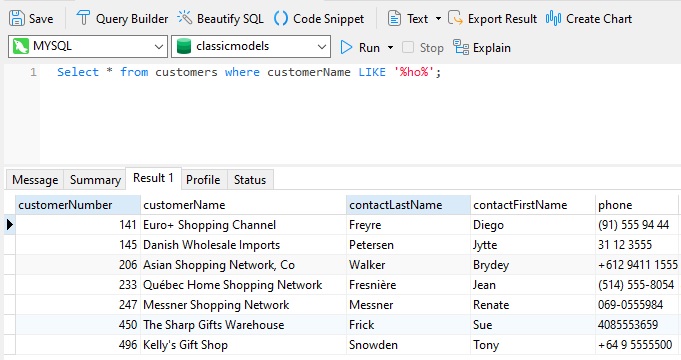Open the Query Builder tool
The width and height of the screenshot is (681, 360).
122,19
